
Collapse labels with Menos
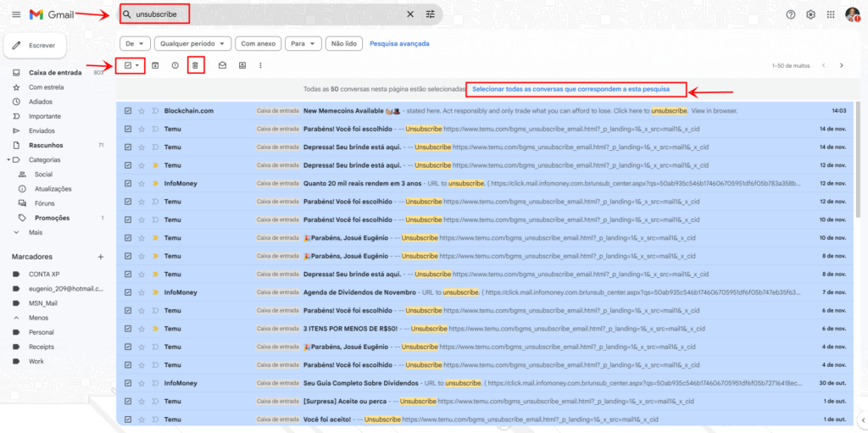38,318
